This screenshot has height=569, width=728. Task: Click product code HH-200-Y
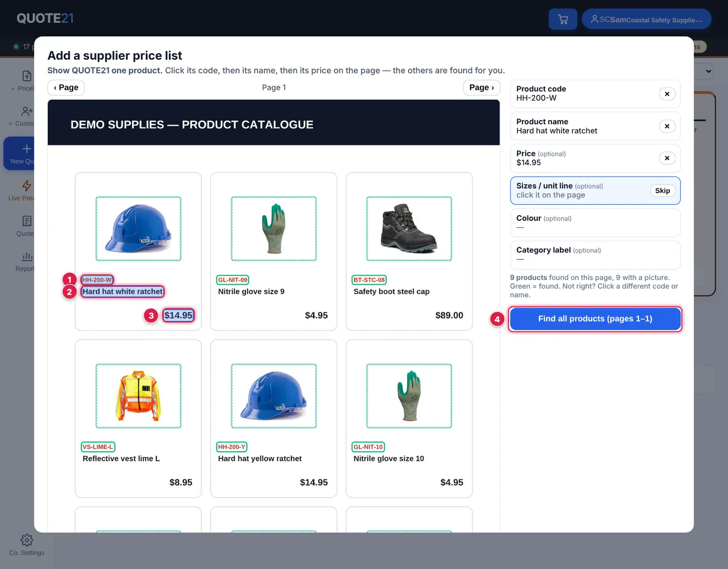[232, 447]
